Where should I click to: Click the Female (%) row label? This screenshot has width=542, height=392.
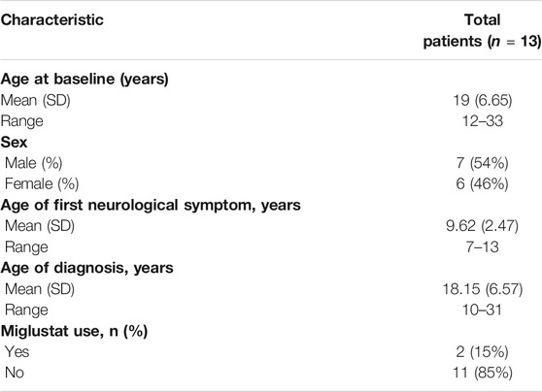(42, 183)
